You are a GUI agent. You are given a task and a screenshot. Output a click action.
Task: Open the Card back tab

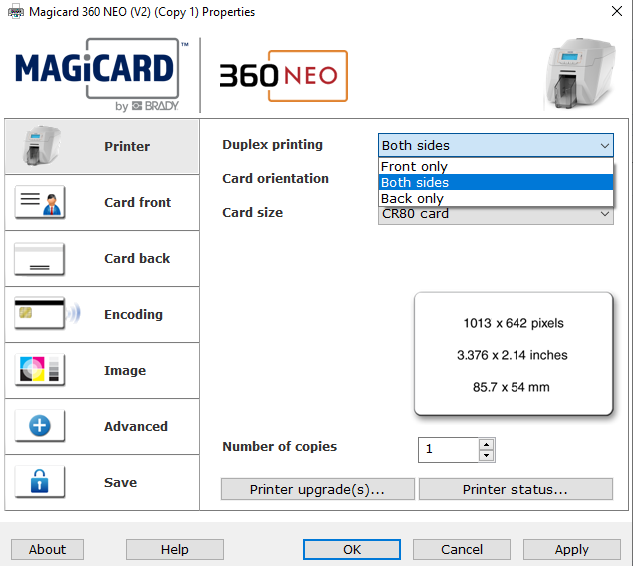pos(102,259)
